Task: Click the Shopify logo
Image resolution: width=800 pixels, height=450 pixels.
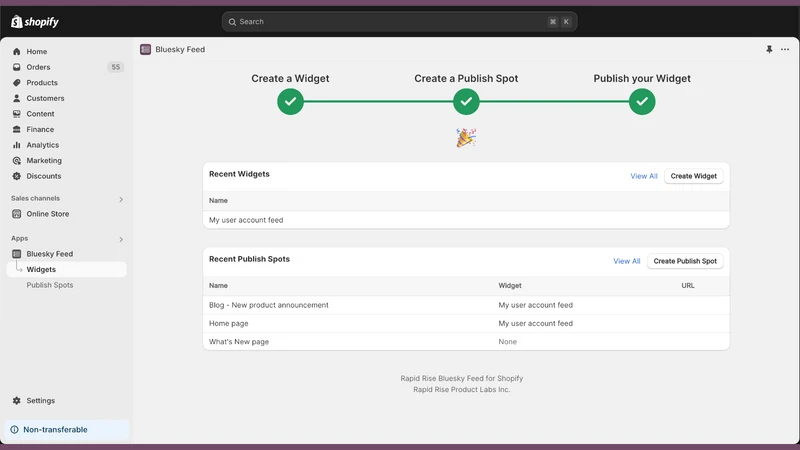Action: tap(35, 21)
